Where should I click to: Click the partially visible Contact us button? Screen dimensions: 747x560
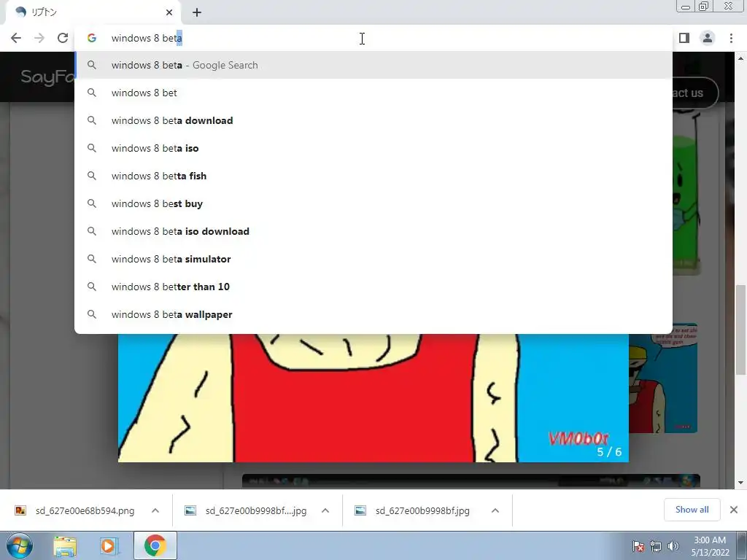(x=694, y=93)
